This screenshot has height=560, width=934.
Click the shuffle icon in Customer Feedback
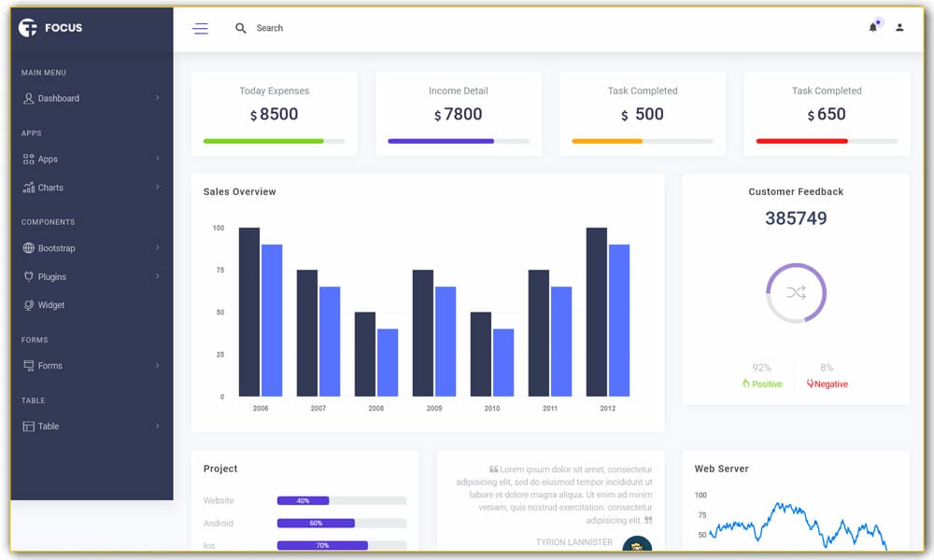click(x=795, y=292)
